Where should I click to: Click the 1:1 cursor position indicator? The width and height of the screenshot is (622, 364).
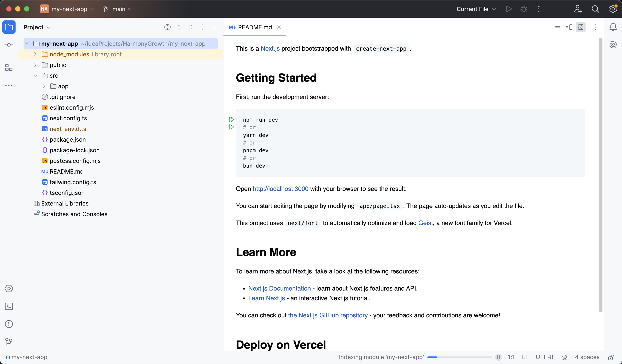tap(511, 357)
